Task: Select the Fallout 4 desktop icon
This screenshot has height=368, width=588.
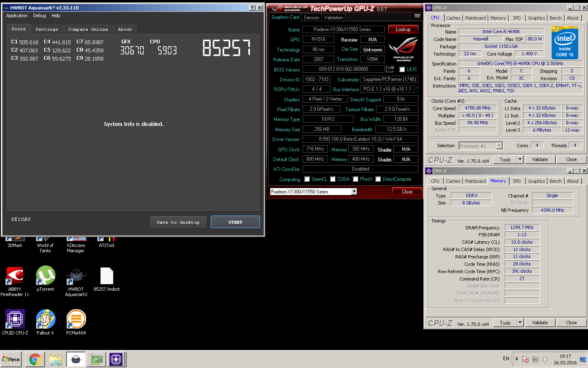Action: click(45, 322)
